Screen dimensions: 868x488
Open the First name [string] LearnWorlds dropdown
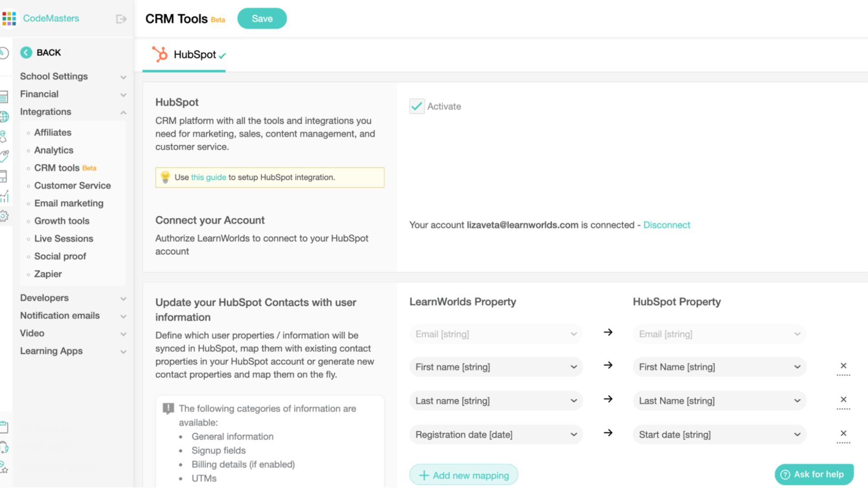point(496,367)
